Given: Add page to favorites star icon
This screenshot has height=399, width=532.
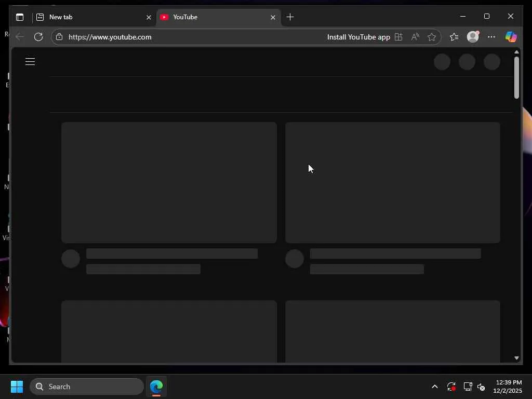Looking at the screenshot, I should tap(432, 37).
